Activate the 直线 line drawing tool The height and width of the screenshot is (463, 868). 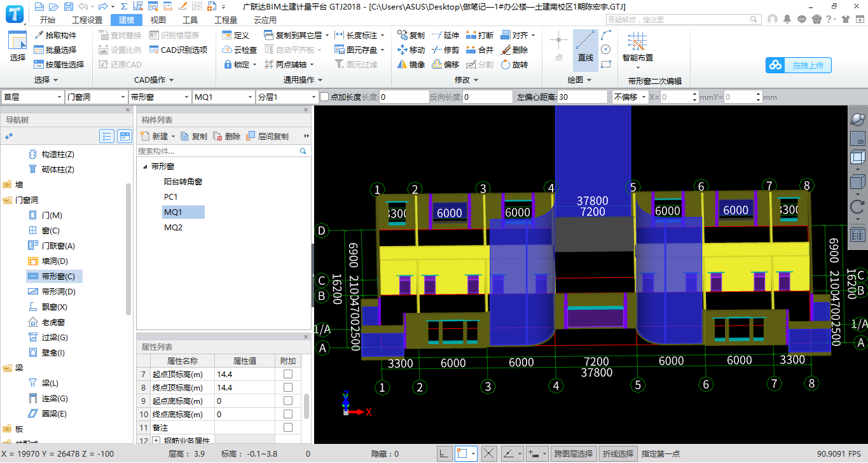[585, 50]
